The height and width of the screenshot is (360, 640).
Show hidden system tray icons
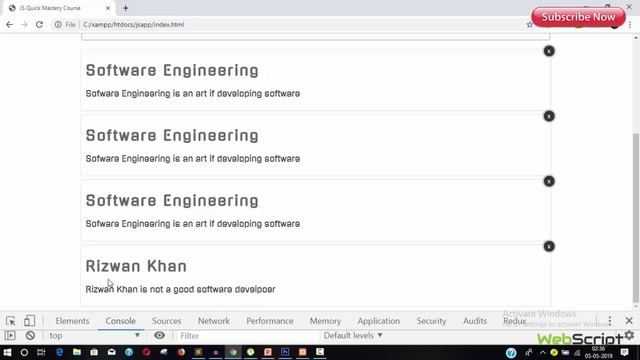point(542,352)
